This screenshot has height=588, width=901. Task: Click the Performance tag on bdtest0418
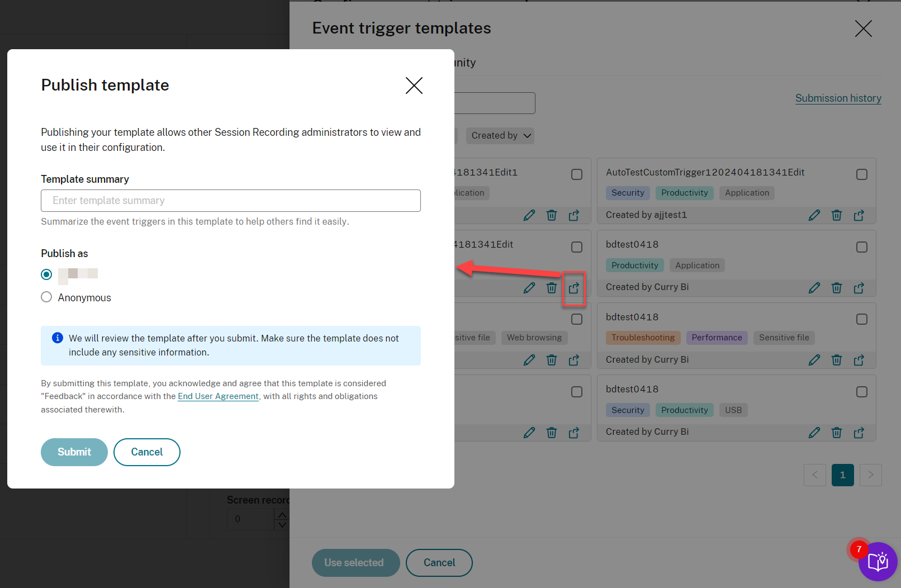click(x=717, y=338)
